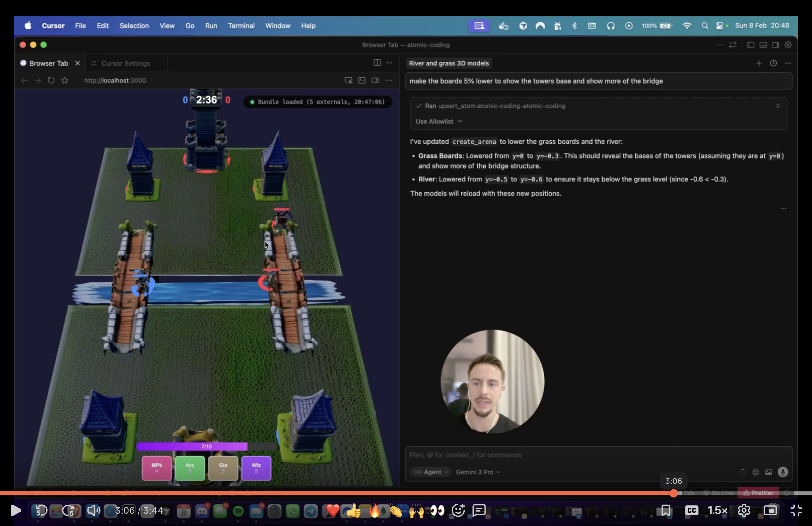
Task: Open the Terminal menu
Action: click(x=241, y=26)
